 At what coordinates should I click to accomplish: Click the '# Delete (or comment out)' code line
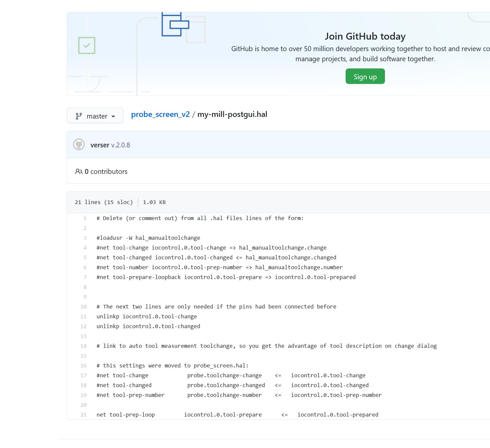pos(200,218)
